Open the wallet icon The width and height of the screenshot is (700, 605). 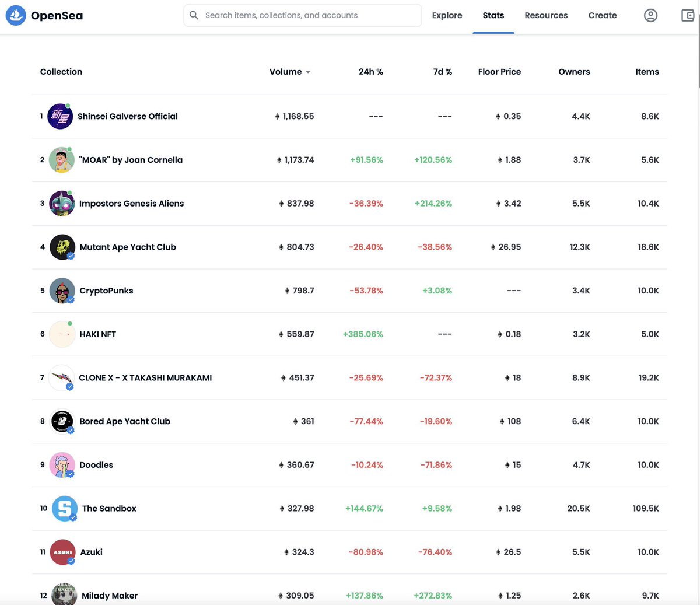[689, 16]
